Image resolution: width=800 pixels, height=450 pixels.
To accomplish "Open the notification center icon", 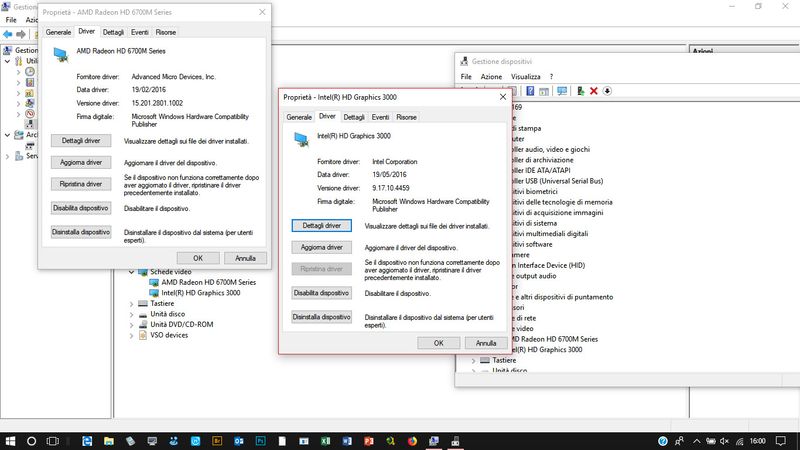I will (780, 441).
